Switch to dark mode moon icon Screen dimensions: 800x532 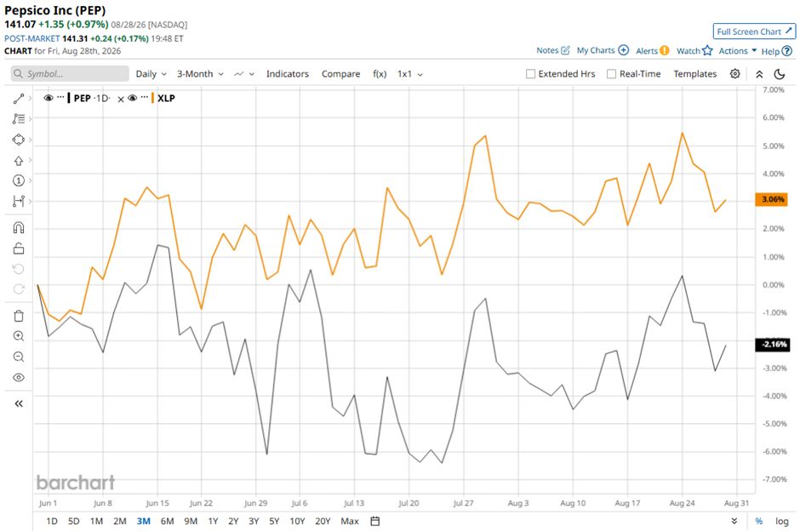(x=779, y=74)
